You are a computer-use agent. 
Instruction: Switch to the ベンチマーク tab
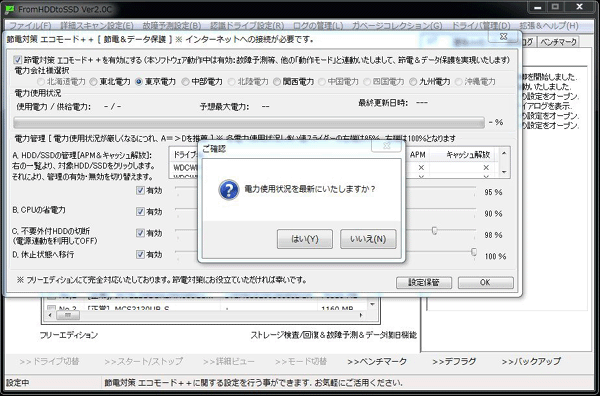559,42
